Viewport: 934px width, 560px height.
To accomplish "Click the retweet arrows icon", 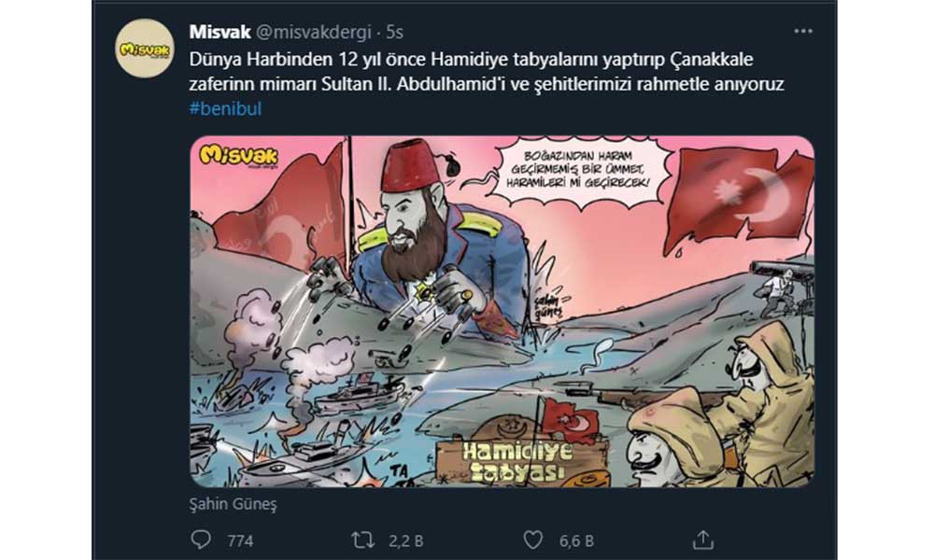I will [362, 539].
